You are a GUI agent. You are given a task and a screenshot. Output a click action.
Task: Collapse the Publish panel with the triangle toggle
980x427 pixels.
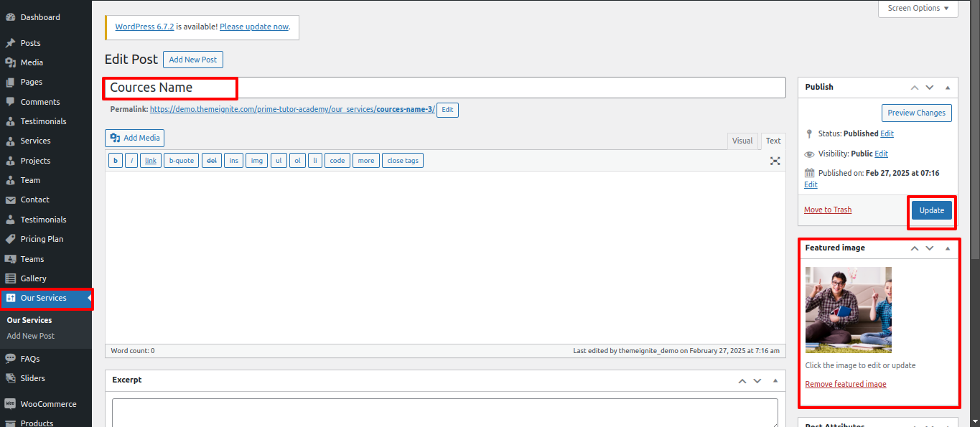pos(947,88)
